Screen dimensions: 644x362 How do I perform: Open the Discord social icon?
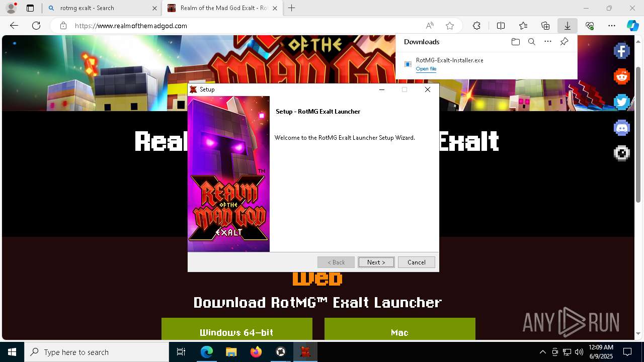[622, 128]
